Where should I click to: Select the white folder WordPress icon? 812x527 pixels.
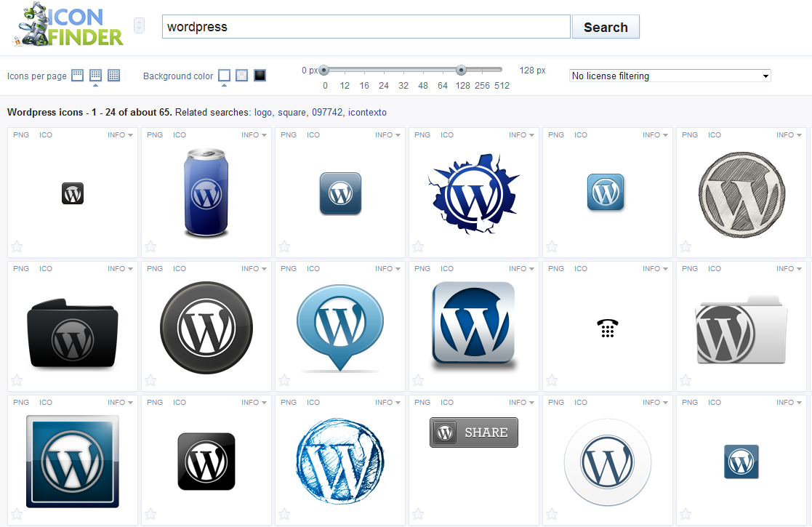(x=741, y=329)
